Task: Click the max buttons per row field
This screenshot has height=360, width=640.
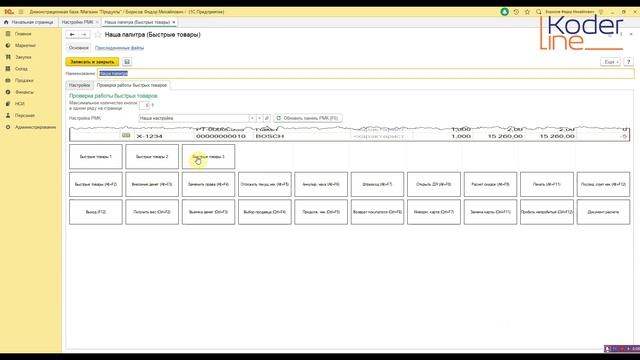Action: coord(144,105)
